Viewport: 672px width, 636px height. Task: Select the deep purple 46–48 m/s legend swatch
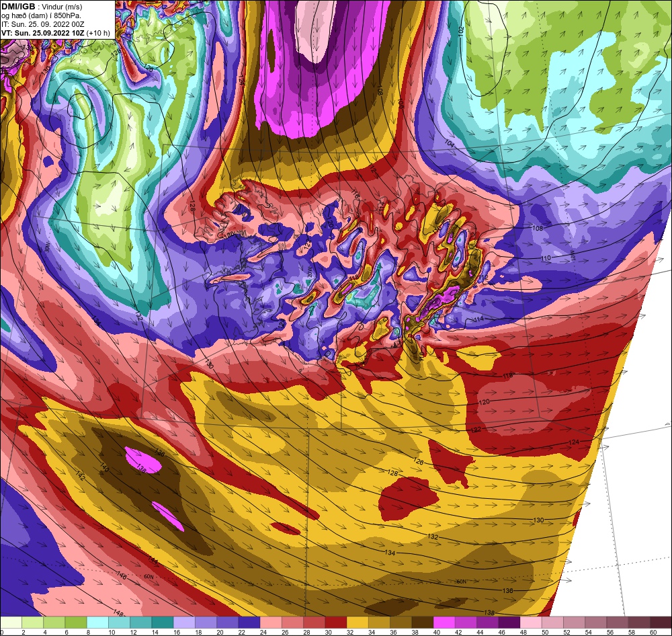(509, 623)
